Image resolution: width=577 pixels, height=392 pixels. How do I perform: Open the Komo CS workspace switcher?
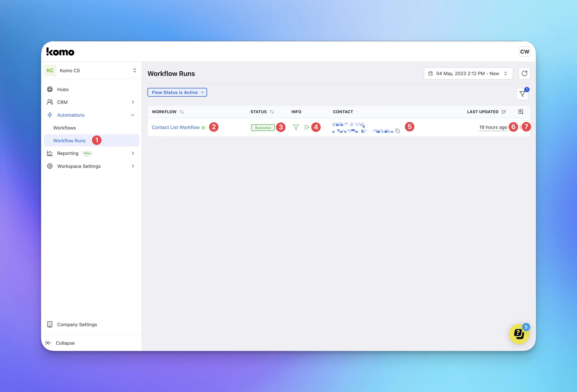click(91, 71)
